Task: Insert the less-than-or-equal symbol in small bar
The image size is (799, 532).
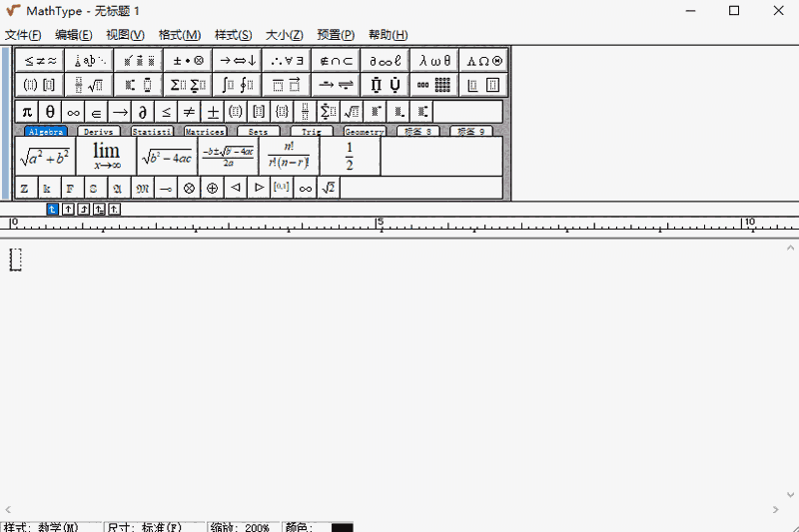Action: [166, 112]
